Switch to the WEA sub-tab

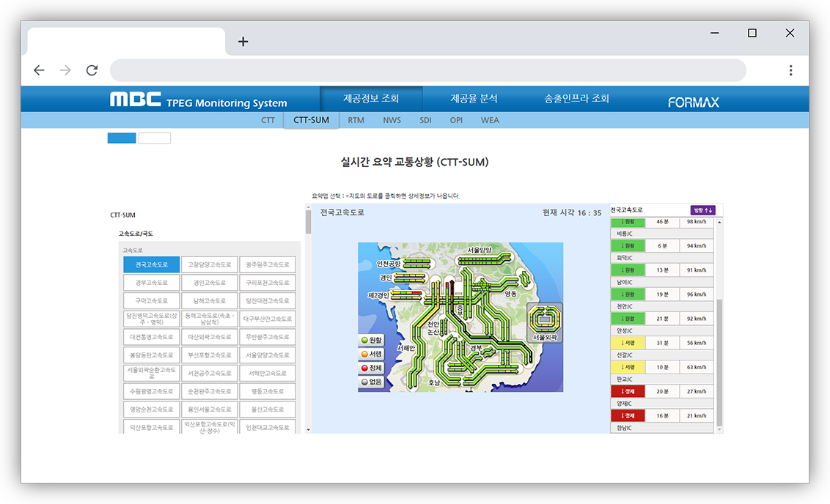pos(490,120)
